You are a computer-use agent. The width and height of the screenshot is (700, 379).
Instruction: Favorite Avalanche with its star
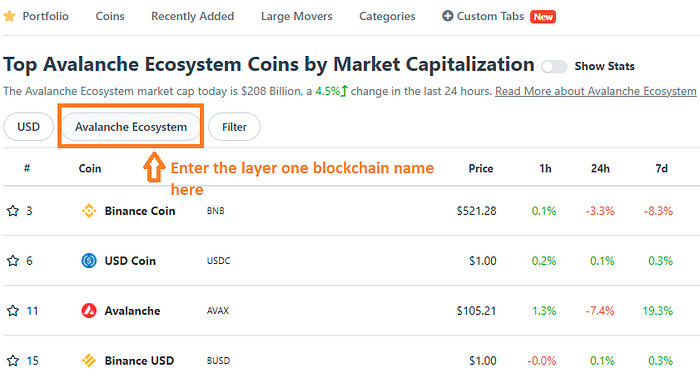pyautogui.click(x=13, y=311)
